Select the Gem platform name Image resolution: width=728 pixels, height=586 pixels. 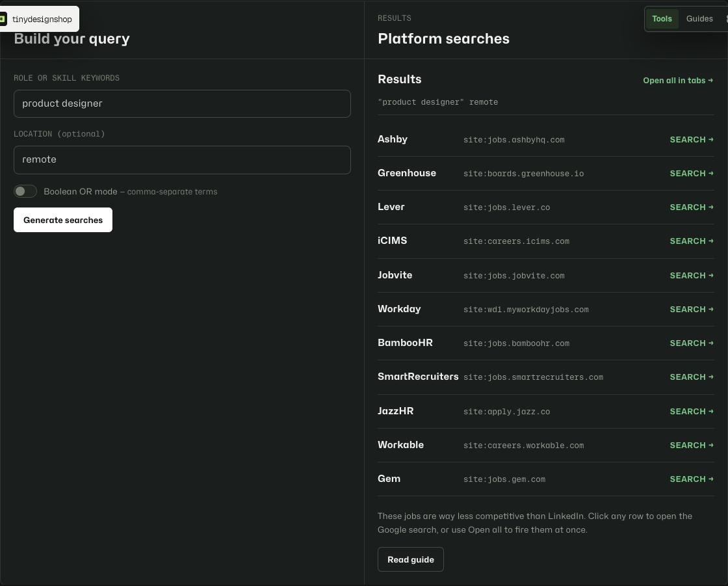(389, 479)
